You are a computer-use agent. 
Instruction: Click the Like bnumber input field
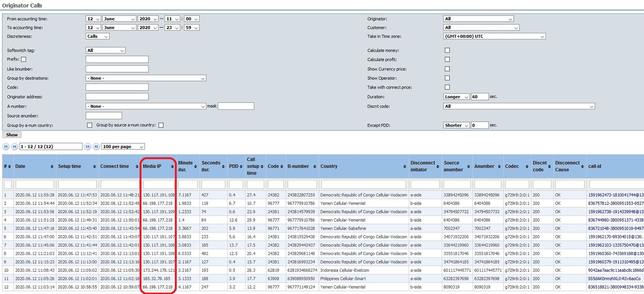point(117,69)
